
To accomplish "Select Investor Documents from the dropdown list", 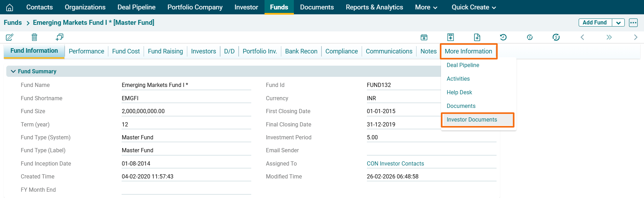I will tap(472, 120).
